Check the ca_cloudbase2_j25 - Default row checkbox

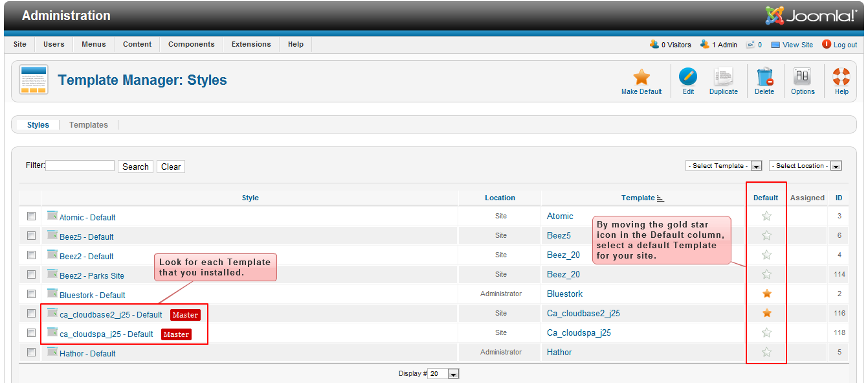tap(31, 314)
